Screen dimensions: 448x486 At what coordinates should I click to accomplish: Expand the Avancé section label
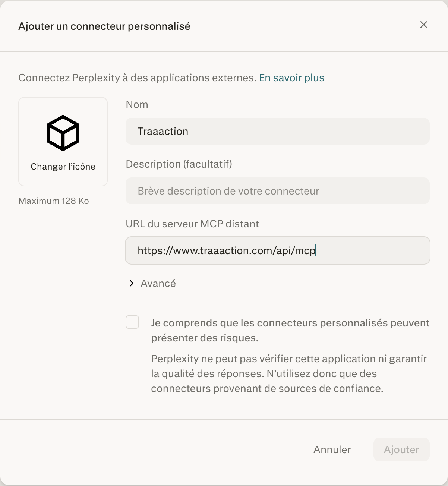click(x=158, y=284)
